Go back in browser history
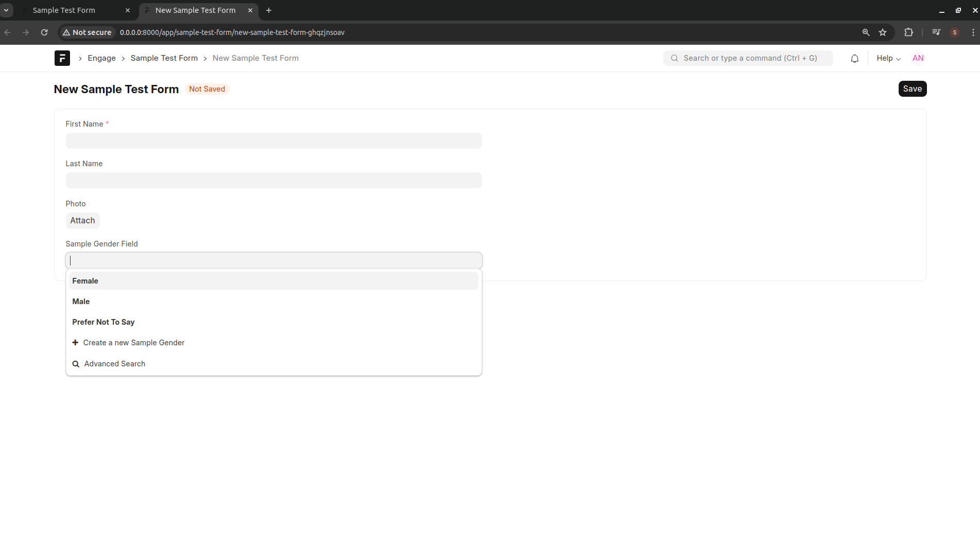The image size is (980, 547). [8, 32]
